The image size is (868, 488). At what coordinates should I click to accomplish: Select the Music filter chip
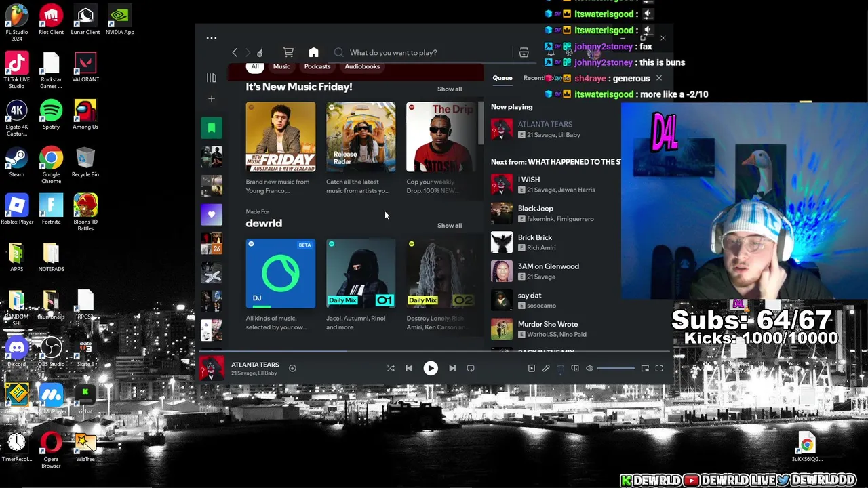(281, 66)
